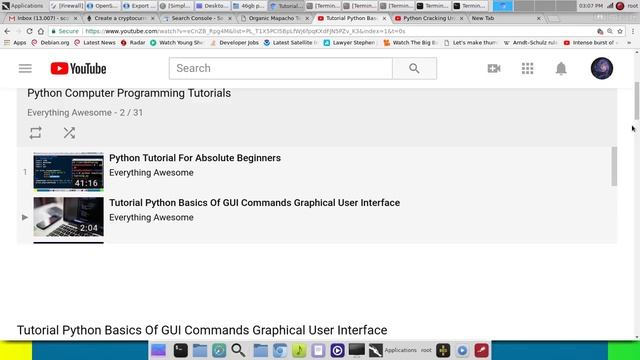This screenshot has height=360, width=640.
Task: Click the Everything Awesome - 2 / 31 playlist info
Action: coord(85,113)
